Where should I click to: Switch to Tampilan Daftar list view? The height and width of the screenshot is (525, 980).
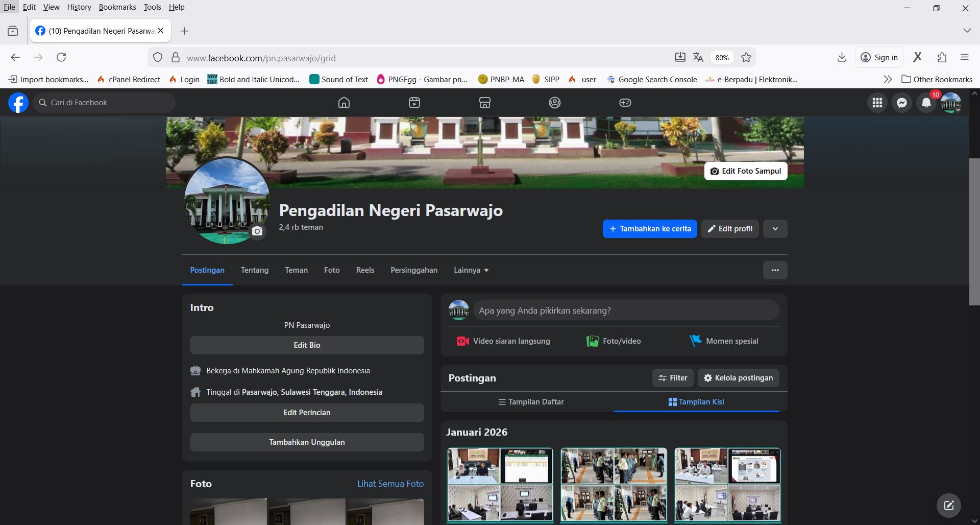tap(531, 402)
